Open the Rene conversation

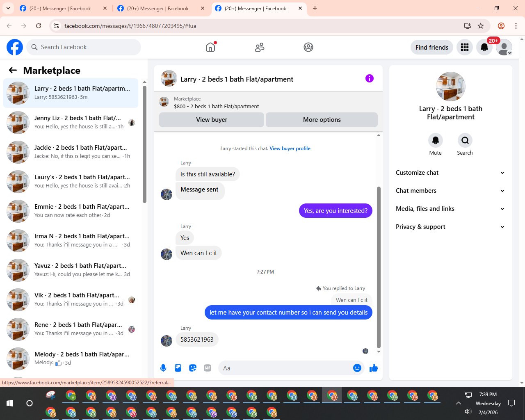pos(71,329)
